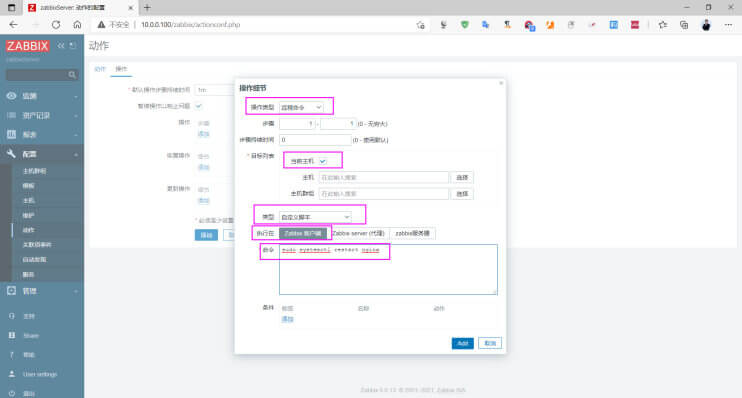Click the step duration input field
The height and width of the screenshot is (398, 742).
315,140
